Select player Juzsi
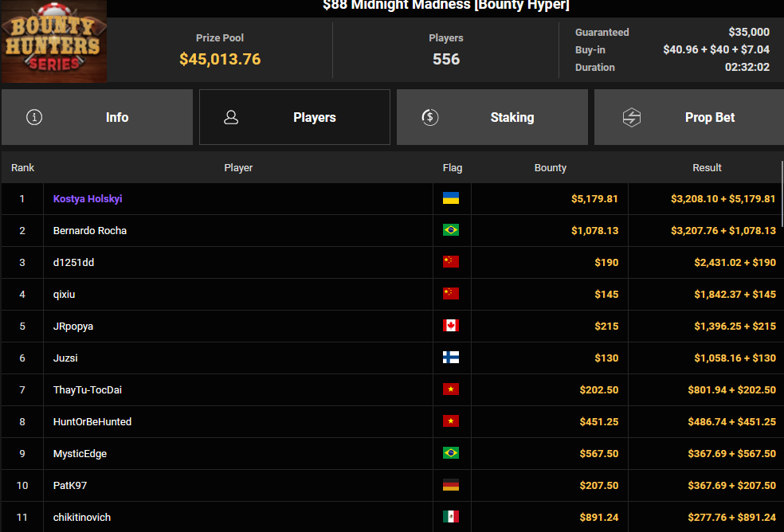The height and width of the screenshot is (532, 784). coord(65,358)
